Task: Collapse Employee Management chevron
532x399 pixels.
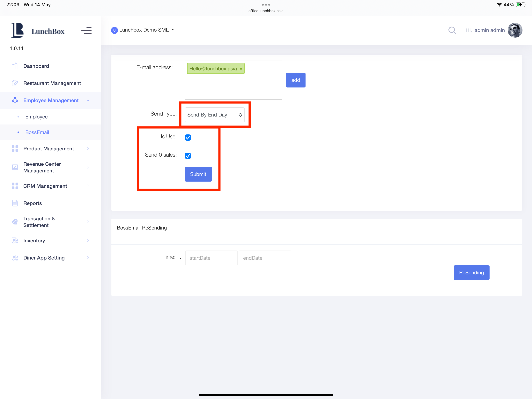Action: coord(88,101)
